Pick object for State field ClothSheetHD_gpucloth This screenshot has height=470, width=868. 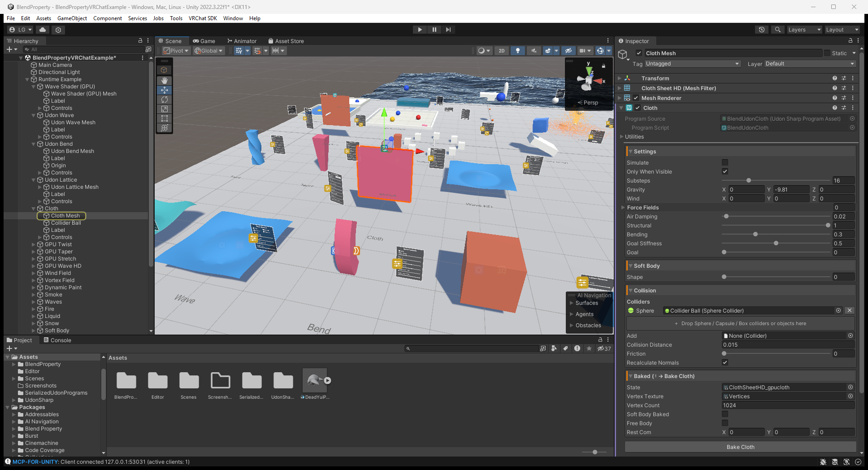(850, 387)
